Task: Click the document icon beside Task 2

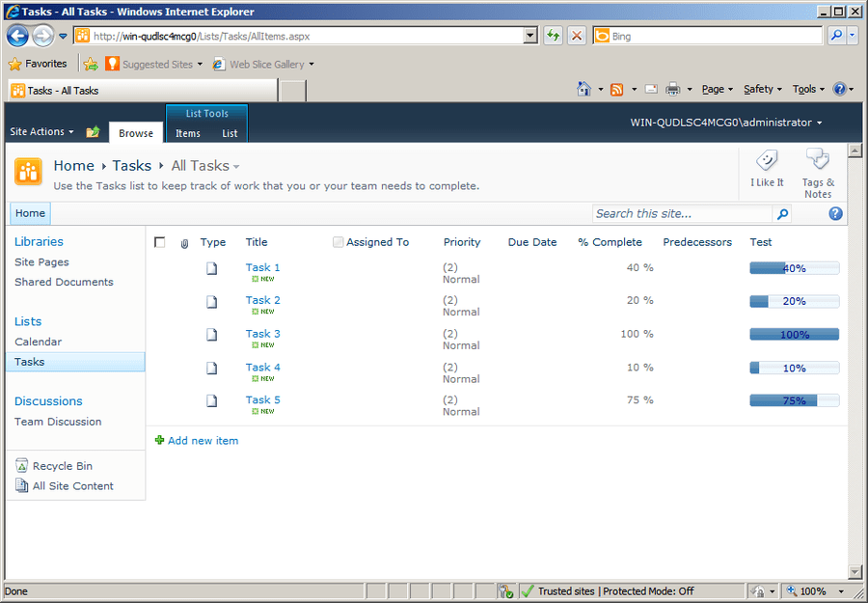Action: coord(212,301)
